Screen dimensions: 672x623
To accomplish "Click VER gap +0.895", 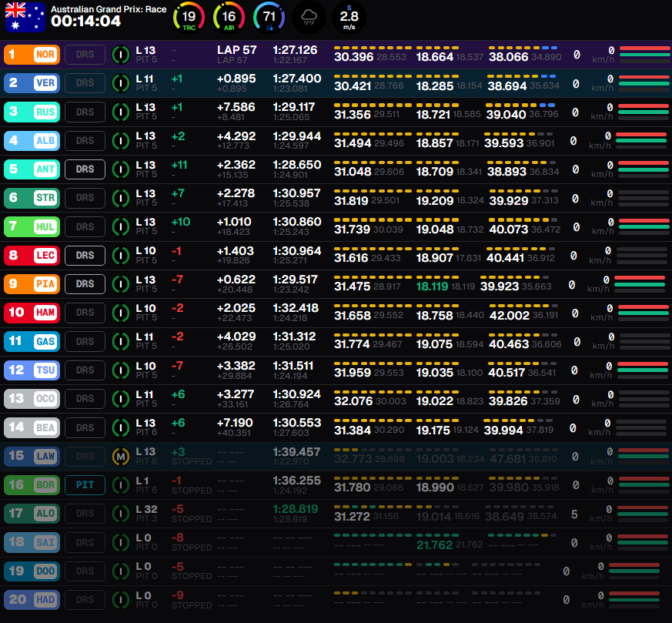I will pyautogui.click(x=236, y=79).
